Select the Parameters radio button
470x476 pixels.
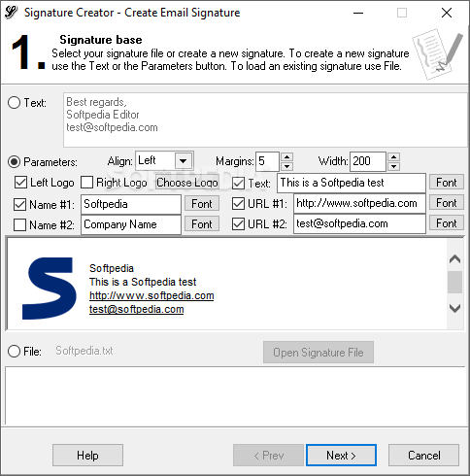click(15, 161)
